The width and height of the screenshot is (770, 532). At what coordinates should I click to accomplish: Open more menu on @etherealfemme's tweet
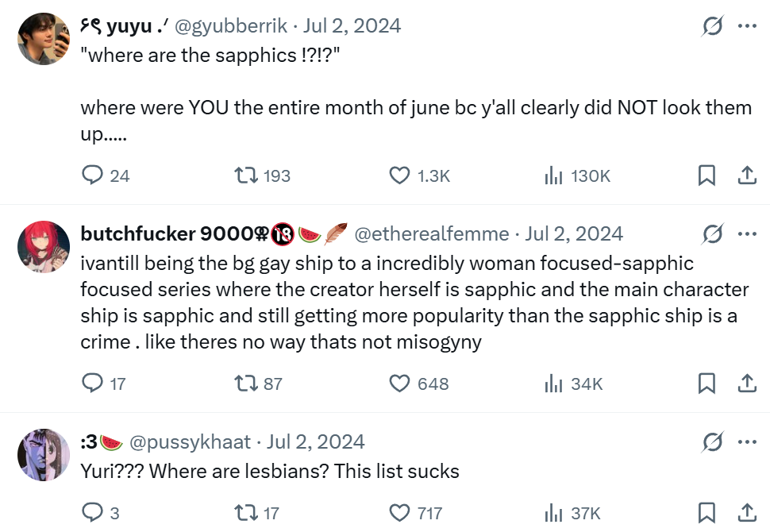point(747,233)
